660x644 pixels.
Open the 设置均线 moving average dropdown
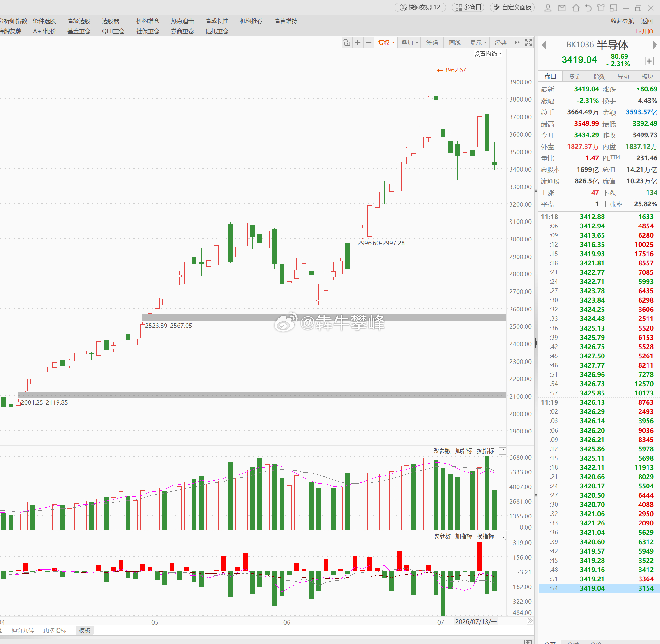coord(488,54)
